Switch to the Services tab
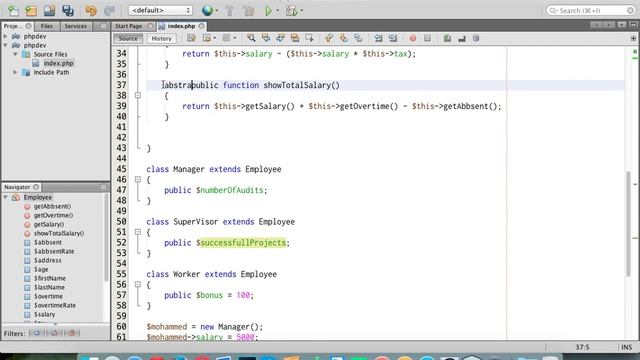 (x=76, y=26)
